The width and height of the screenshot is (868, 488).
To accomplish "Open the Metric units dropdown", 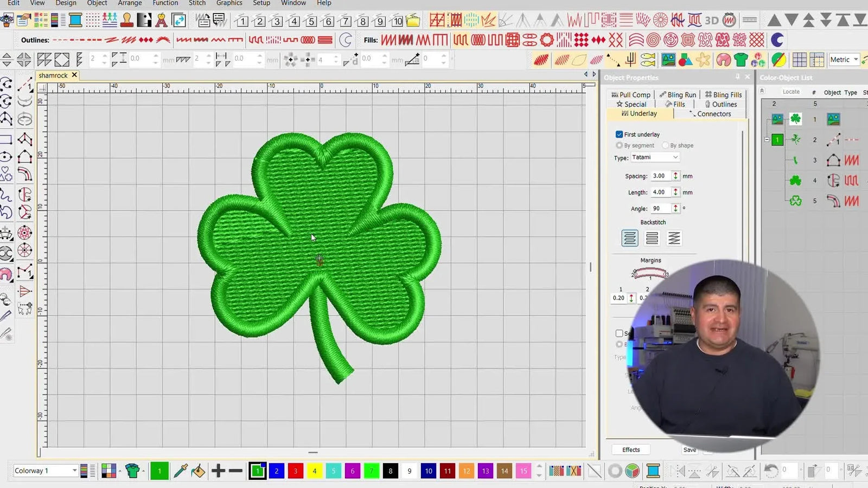I will [844, 60].
